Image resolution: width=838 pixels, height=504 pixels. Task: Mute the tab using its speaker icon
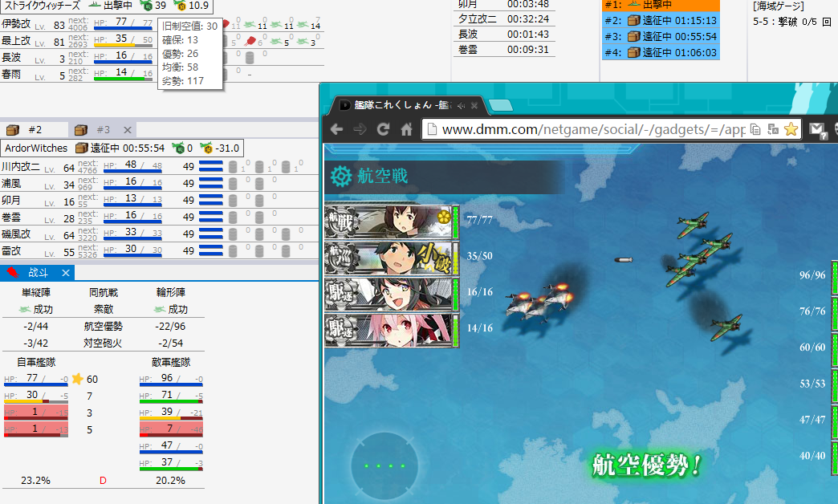coord(461,106)
